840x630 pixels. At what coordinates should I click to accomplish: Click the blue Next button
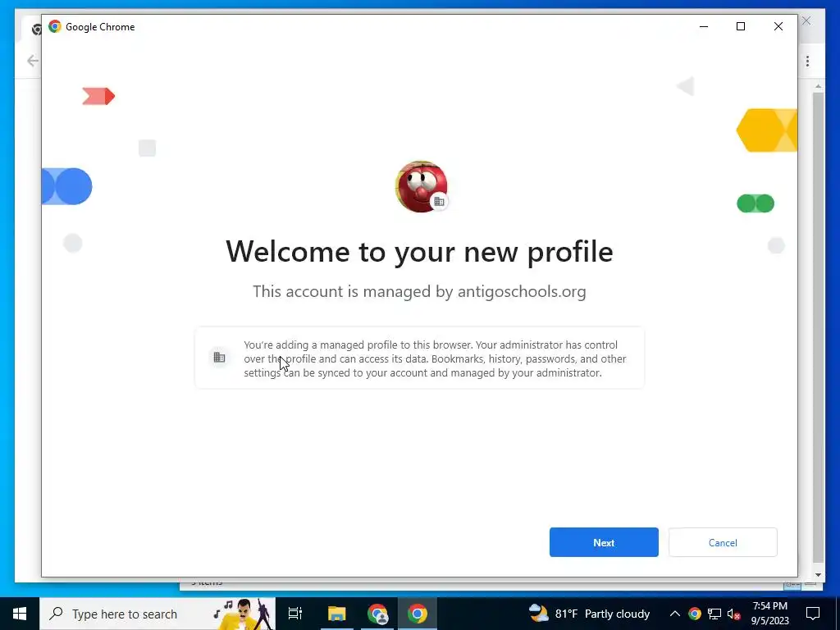tap(604, 542)
